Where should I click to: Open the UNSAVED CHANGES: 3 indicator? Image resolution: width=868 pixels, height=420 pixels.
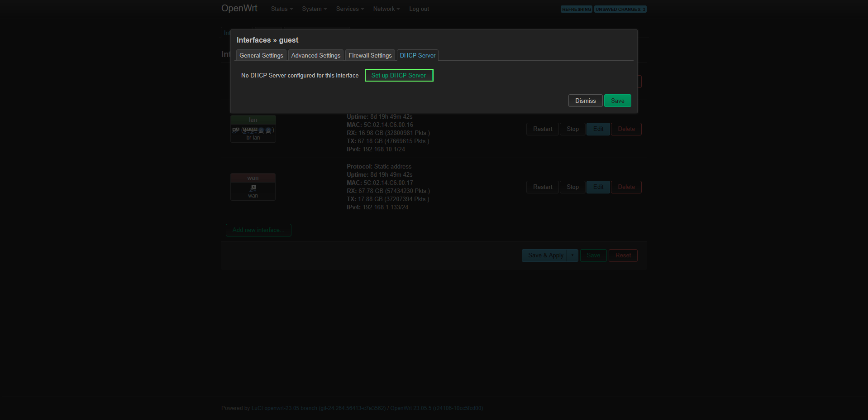tap(620, 9)
